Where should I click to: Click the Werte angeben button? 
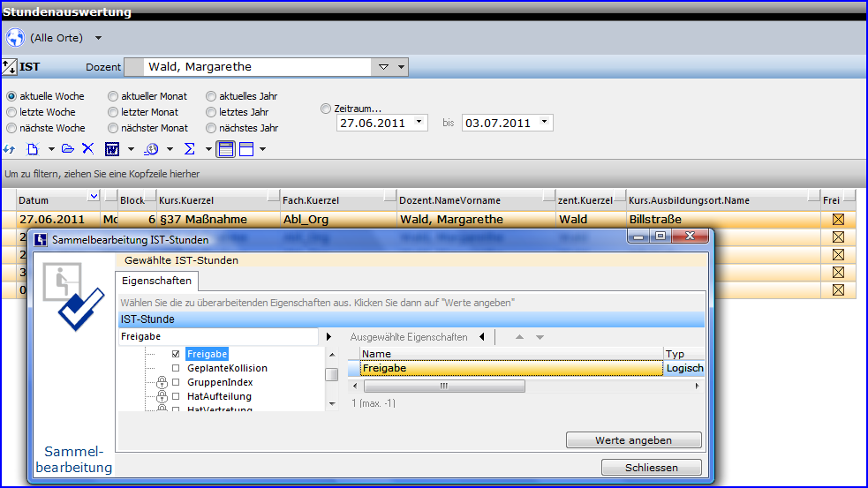point(634,440)
